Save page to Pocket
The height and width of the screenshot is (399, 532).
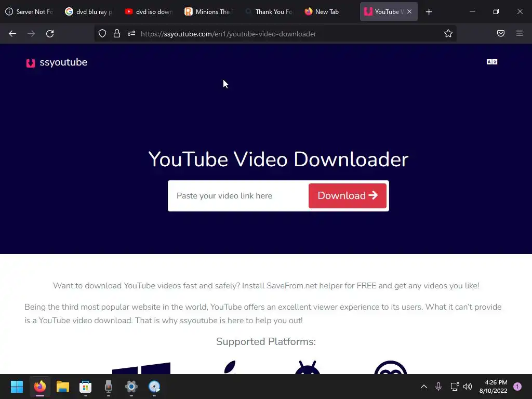[x=501, y=33]
